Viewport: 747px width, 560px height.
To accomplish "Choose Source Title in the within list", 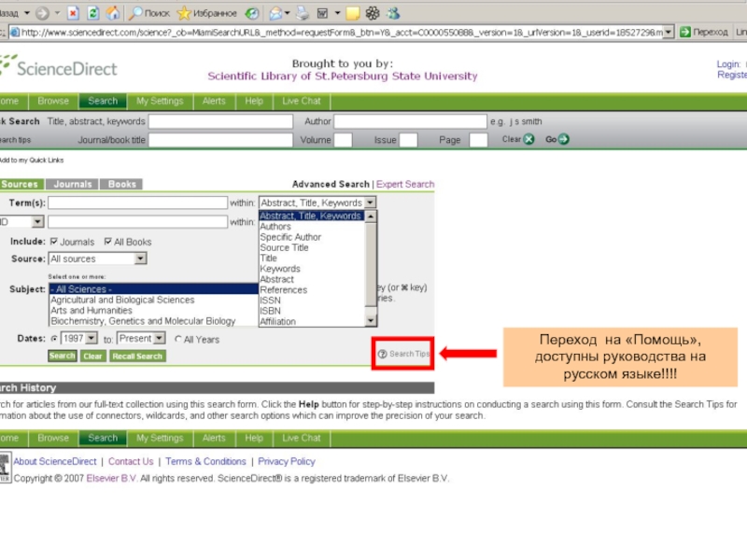I will 312,247.
